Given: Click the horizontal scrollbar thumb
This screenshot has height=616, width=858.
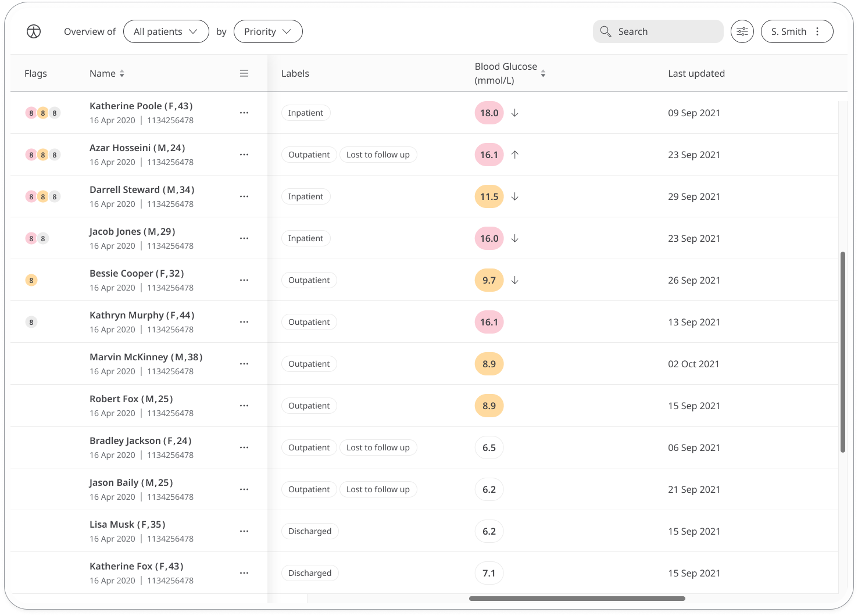Looking at the screenshot, I should [577, 599].
